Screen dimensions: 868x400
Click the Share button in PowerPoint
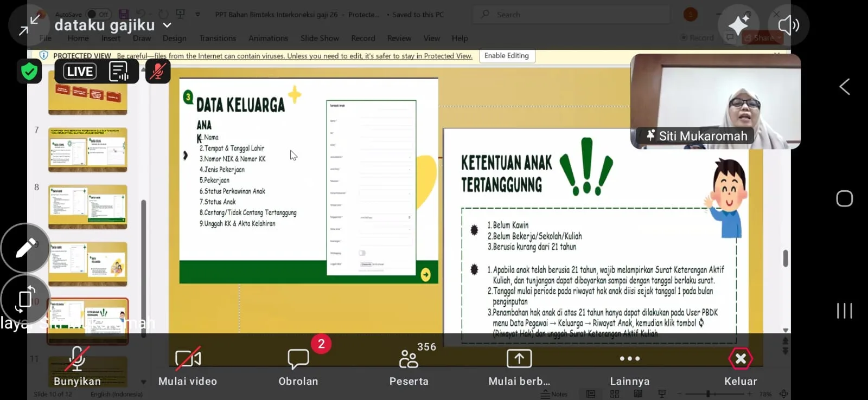[x=763, y=38]
